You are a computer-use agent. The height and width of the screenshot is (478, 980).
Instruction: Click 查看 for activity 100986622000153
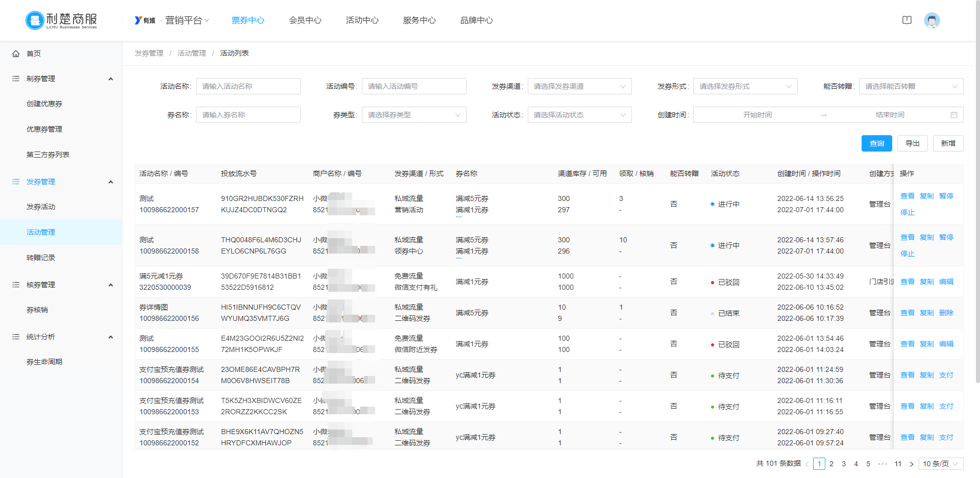click(908, 406)
